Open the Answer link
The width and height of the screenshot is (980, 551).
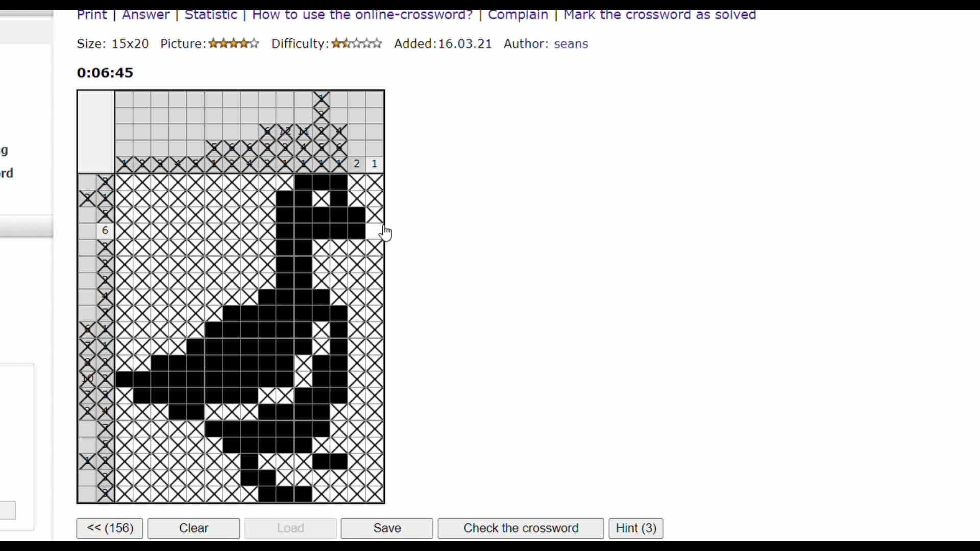pyautogui.click(x=145, y=15)
